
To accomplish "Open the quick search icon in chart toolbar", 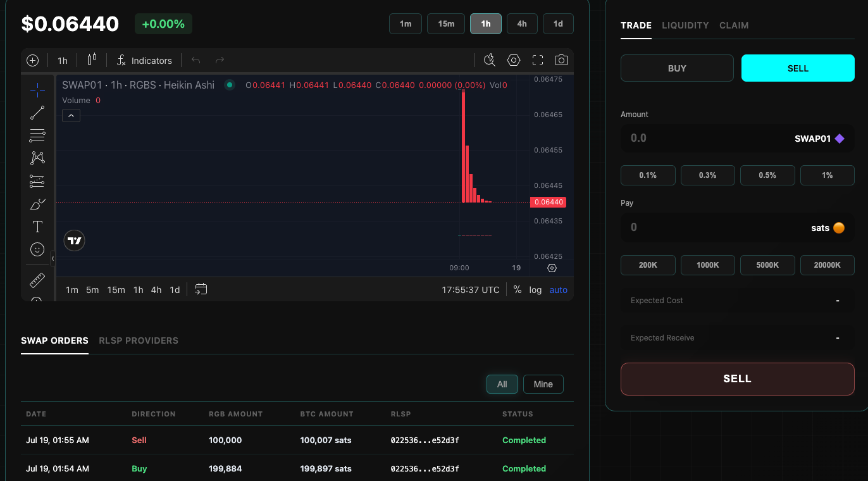I will pyautogui.click(x=490, y=60).
